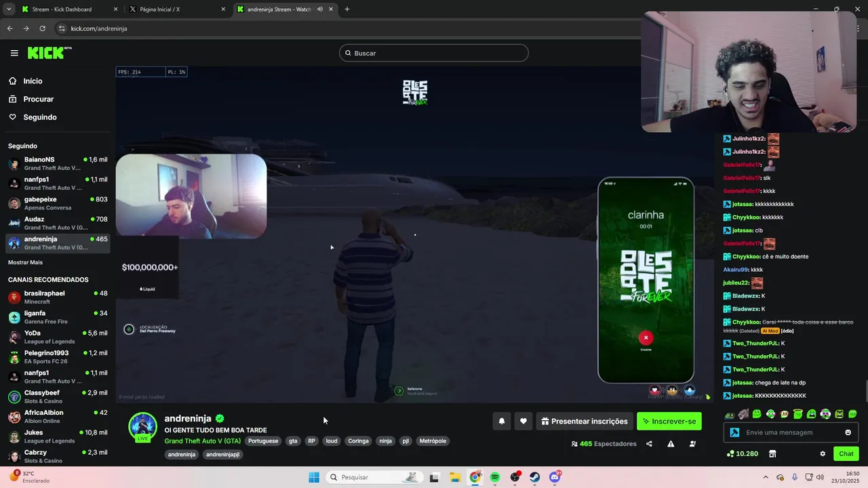
Task: Open the Grand Theft Auto V (GTA) category link
Action: coord(202,441)
